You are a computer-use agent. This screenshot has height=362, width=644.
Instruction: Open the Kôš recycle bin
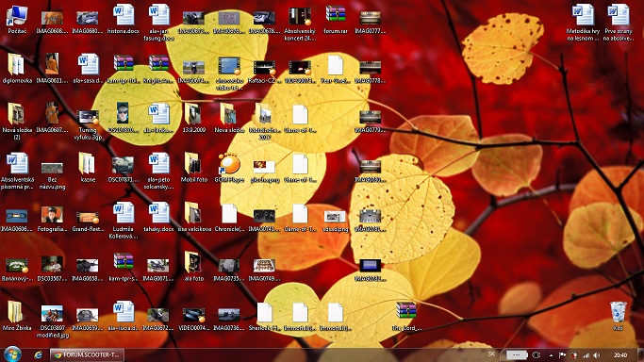pyautogui.click(x=618, y=316)
